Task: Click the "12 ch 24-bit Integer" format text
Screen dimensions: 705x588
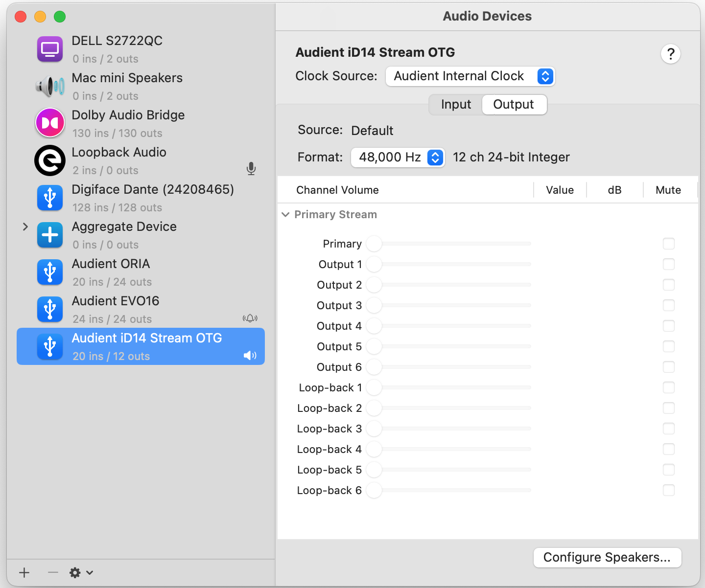Action: coord(511,157)
